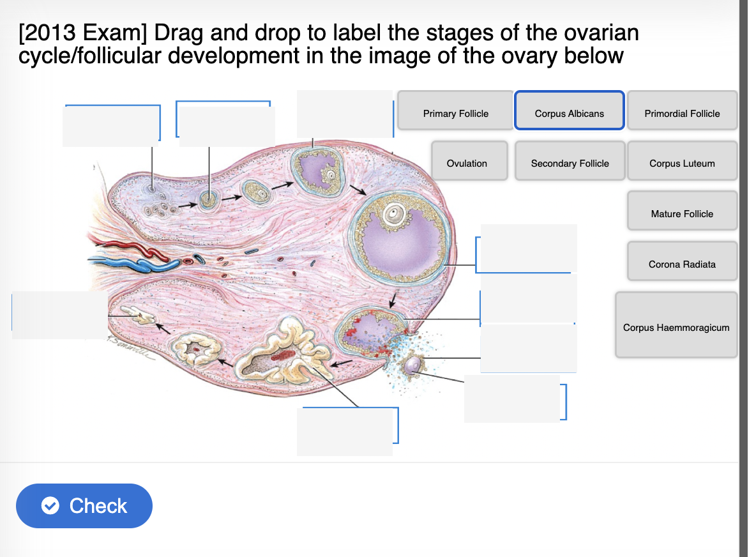Choose the Secondary Follicle label
Viewport: 756px width, 557px height.
[x=569, y=162]
